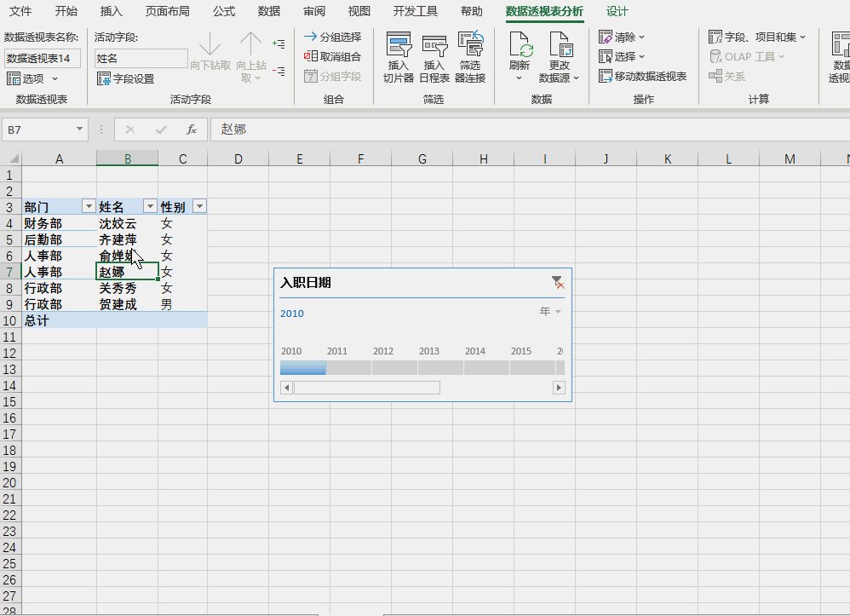Select cell with 贺建成

click(128, 304)
